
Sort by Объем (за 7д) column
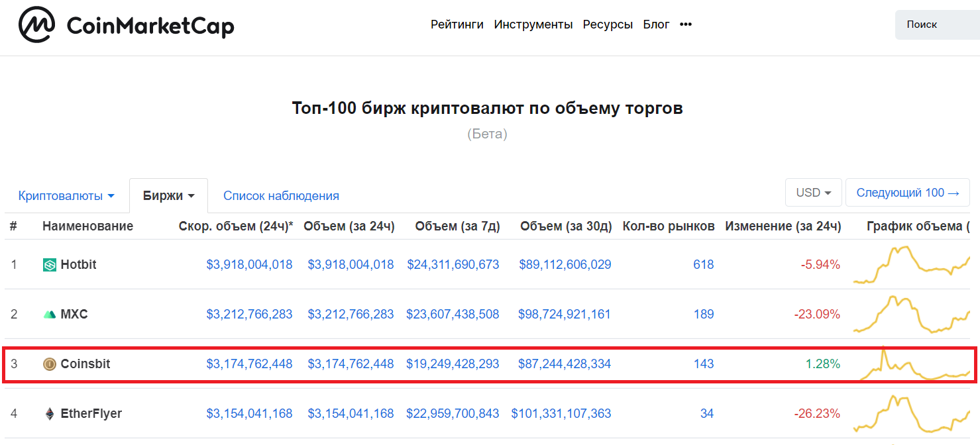(457, 226)
